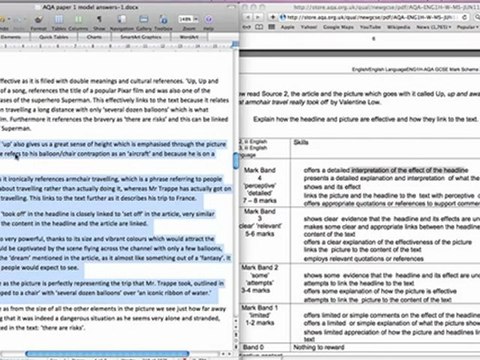
Task: Click 'Mark Band 3' cell
Action: click(x=265, y=235)
